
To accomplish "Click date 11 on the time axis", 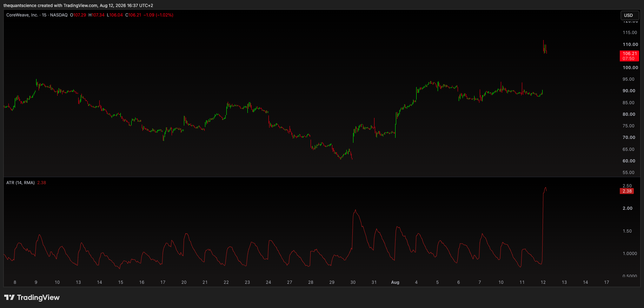I will (522, 282).
